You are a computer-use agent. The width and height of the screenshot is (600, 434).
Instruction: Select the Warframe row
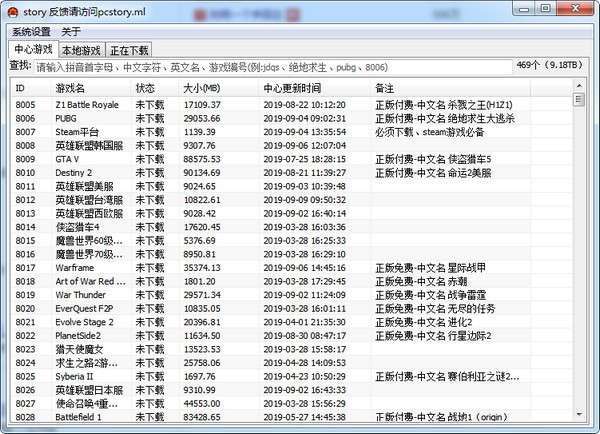tap(291, 268)
